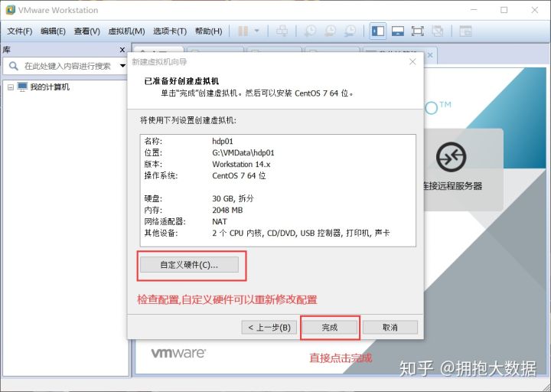
Task: Toggle the thumbnail bar view icon
Action: [397, 31]
